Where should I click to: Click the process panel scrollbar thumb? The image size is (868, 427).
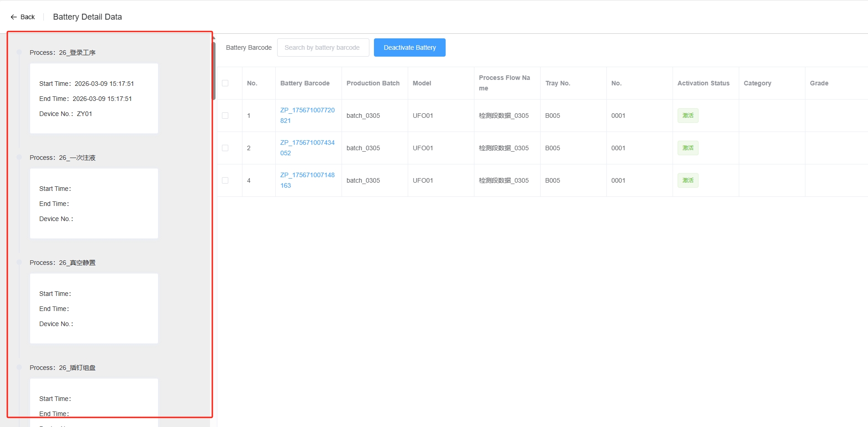[x=213, y=71]
